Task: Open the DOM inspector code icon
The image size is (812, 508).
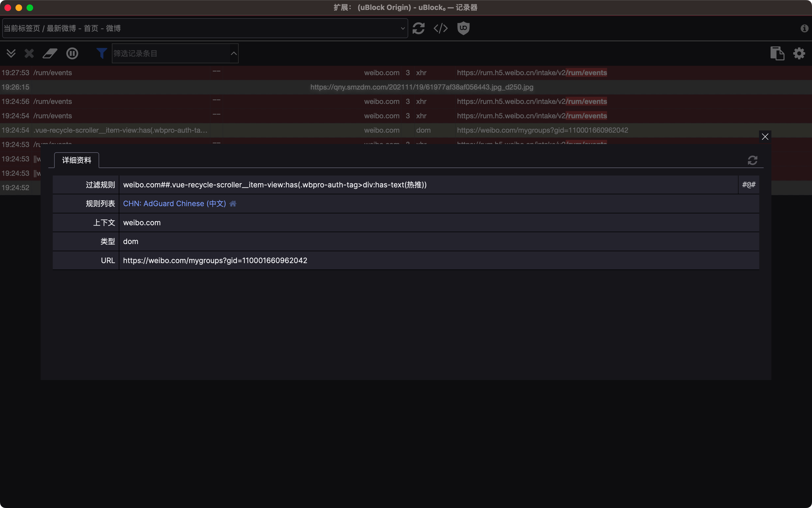Action: pyautogui.click(x=441, y=28)
